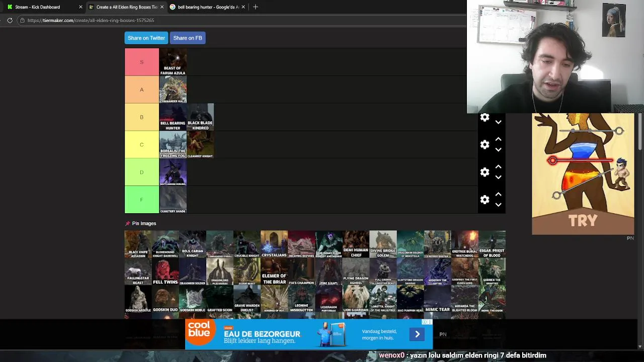Image resolution: width=644 pixels, height=362 pixels.
Task: Pick the Esgar, Priest of Blood image
Action: 492,244
